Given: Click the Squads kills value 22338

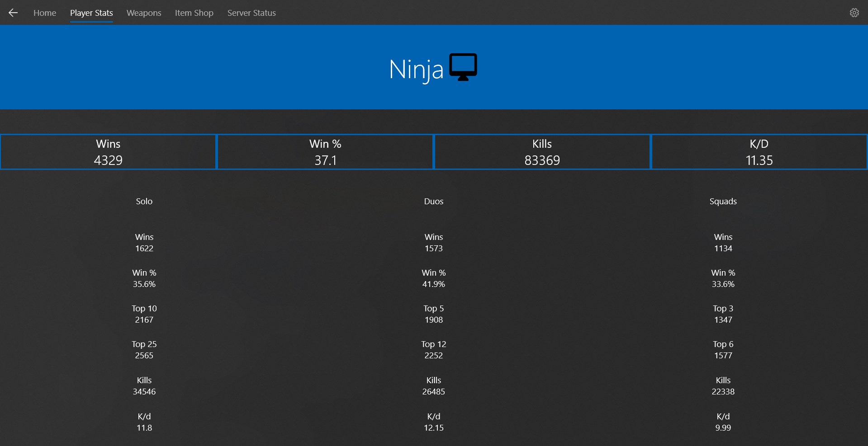Looking at the screenshot, I should 723,392.
